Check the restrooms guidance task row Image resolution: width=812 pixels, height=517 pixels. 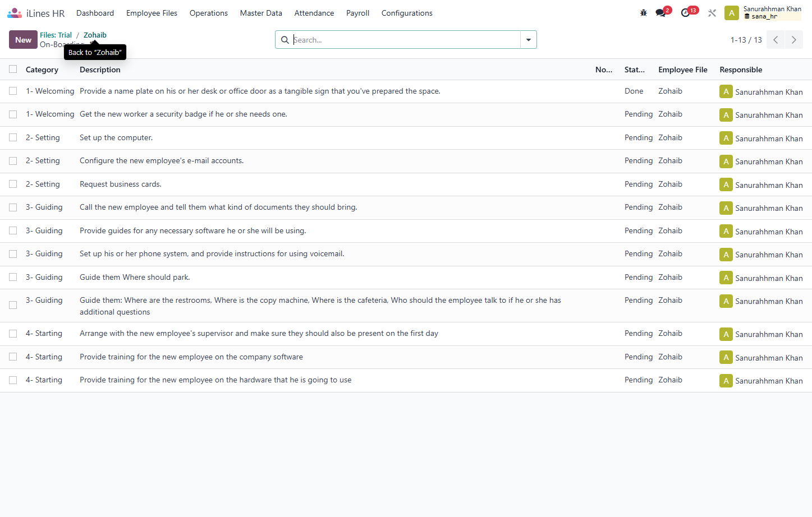tap(13, 305)
